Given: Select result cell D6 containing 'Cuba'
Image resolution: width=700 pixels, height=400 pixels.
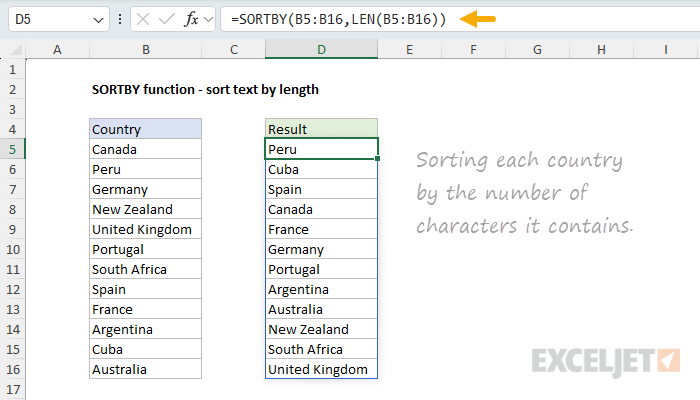Looking at the screenshot, I should [x=321, y=169].
